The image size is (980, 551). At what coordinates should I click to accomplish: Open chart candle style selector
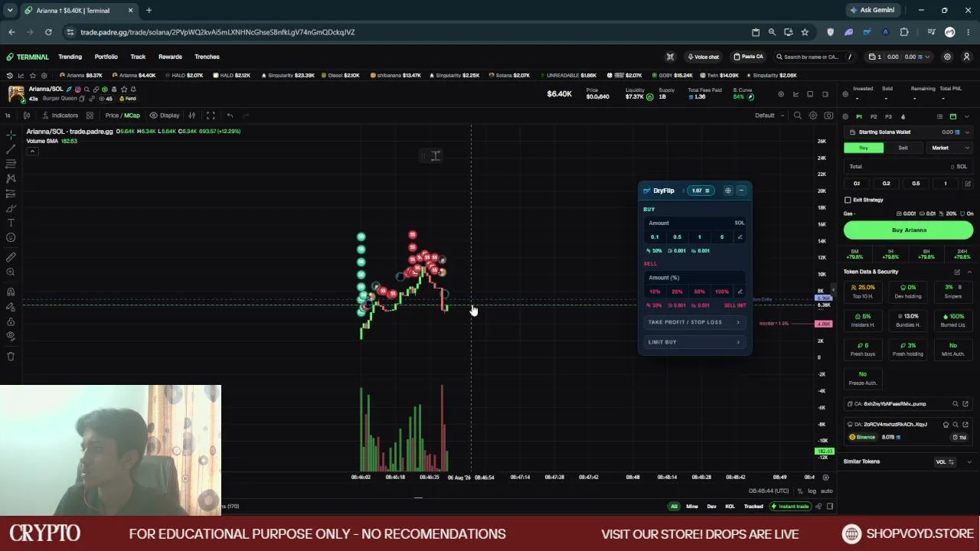27,116
